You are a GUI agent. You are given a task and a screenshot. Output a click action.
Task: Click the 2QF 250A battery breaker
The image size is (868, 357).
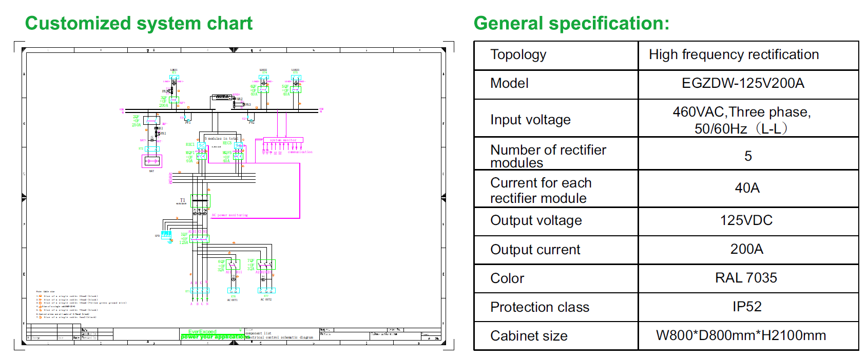151,121
